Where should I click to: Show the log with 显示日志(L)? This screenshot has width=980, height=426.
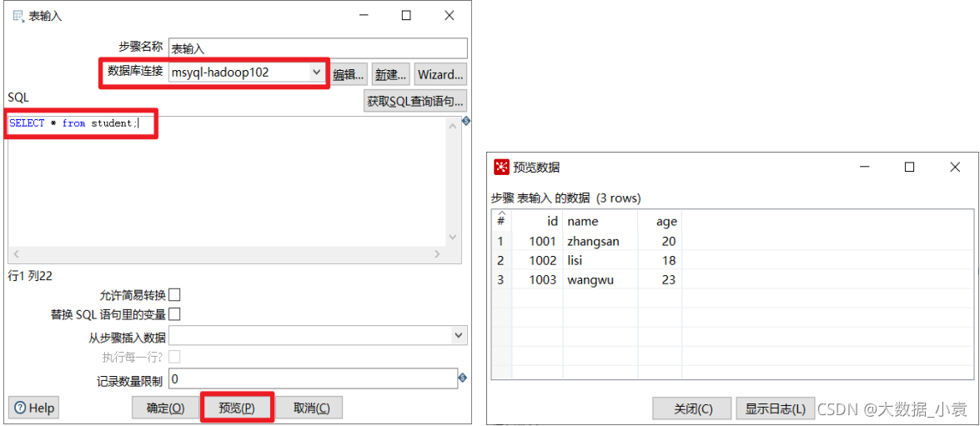[775, 408]
